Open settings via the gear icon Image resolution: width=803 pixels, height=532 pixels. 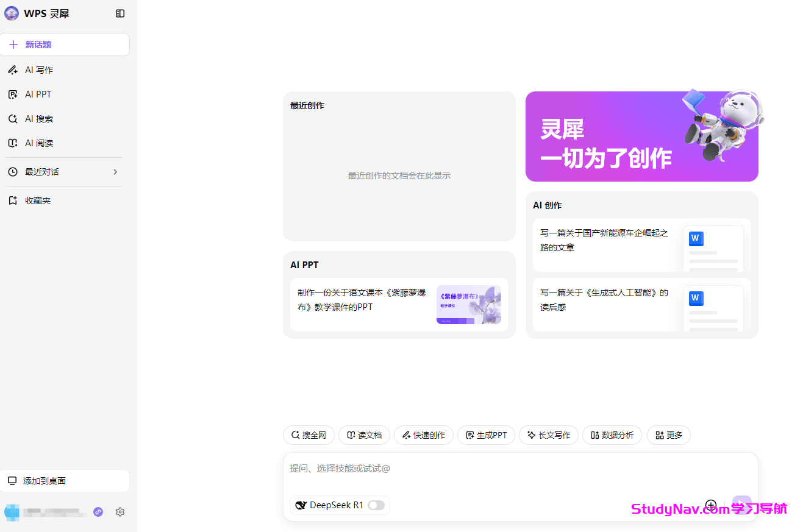(x=120, y=512)
